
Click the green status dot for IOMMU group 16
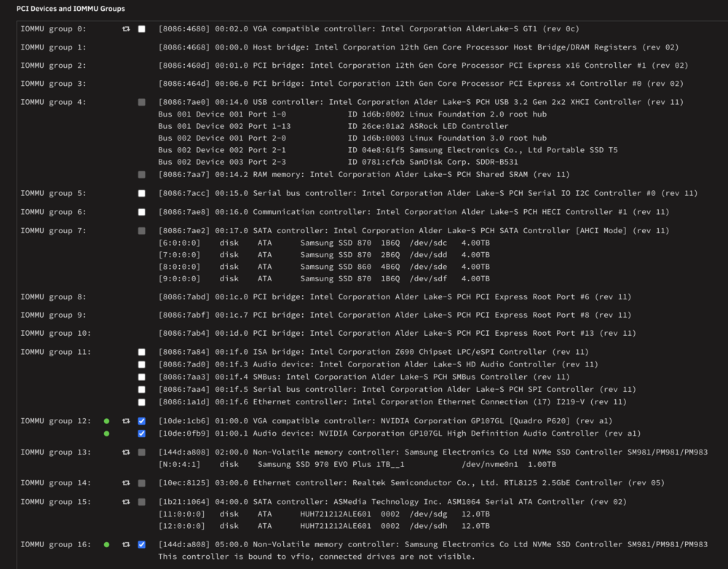pos(107,544)
